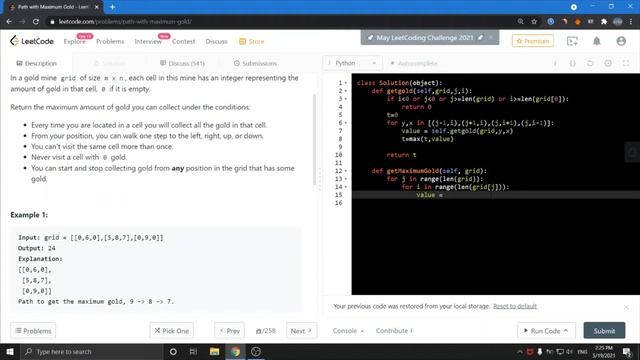
Task: Open the Windows action center icon
Action: [x=627, y=351]
